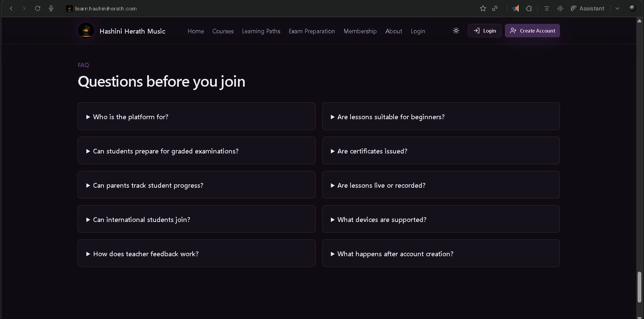
Task: Go back using the browser back arrow
Action: tap(11, 8)
